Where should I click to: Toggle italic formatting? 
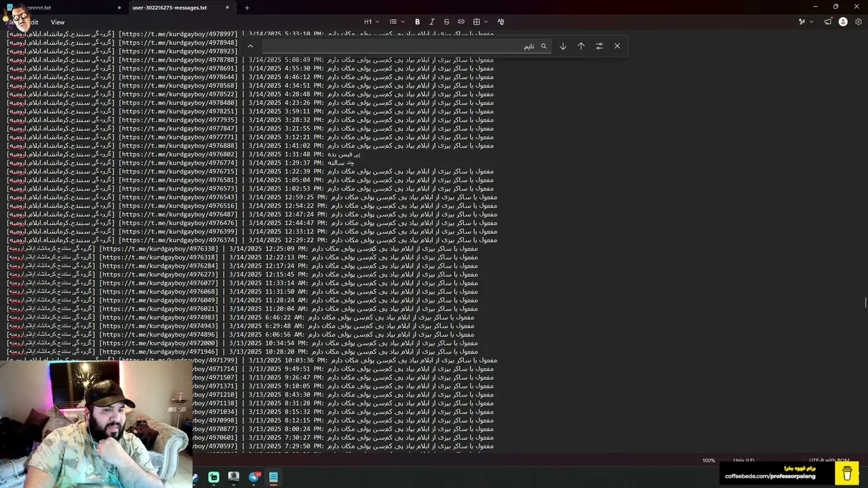pos(432,22)
